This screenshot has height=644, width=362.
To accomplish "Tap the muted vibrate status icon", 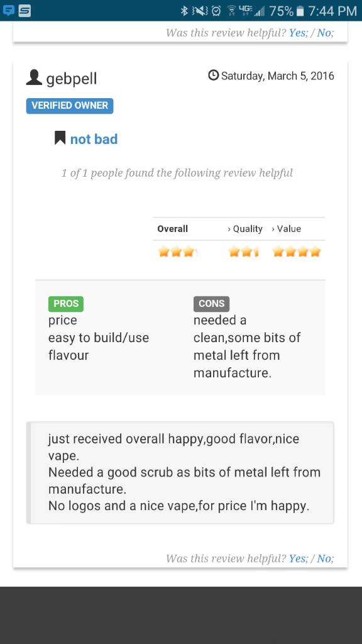I will [x=200, y=11].
